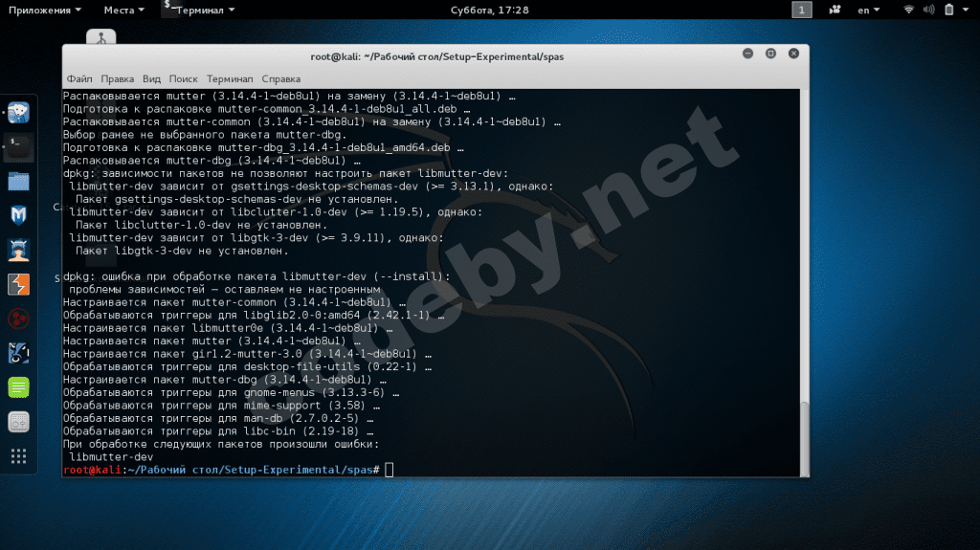Open gray settings tool icon in dock
Image resolution: width=980 pixels, height=550 pixels.
[19, 422]
